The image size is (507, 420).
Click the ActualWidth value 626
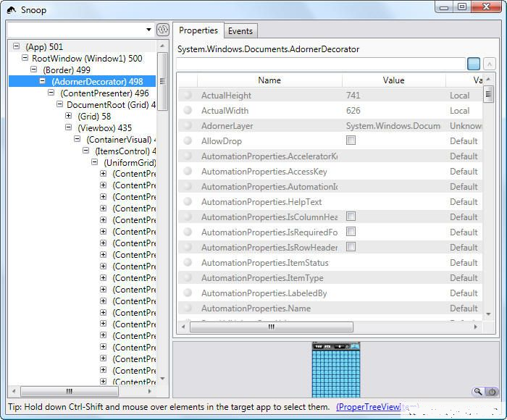[x=353, y=111]
